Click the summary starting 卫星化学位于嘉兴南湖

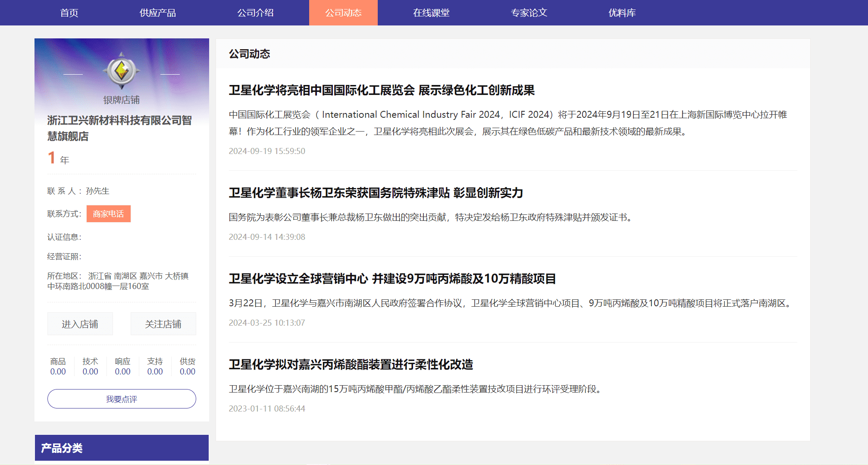point(417,389)
